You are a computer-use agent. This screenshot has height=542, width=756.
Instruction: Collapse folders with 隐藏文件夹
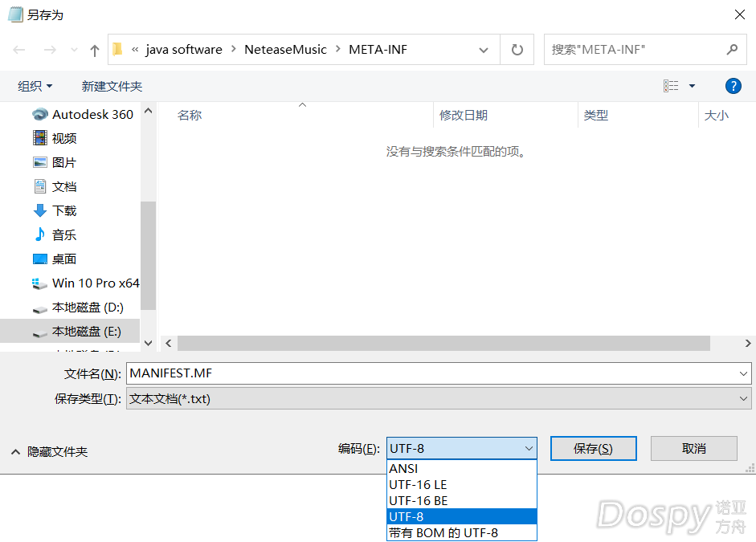(x=50, y=452)
